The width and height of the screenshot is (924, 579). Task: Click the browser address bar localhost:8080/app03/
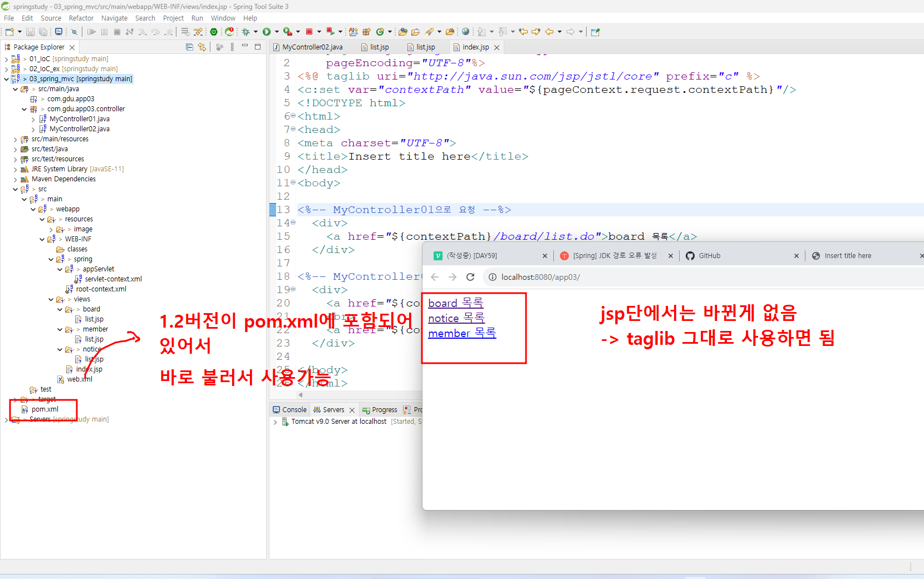(540, 277)
